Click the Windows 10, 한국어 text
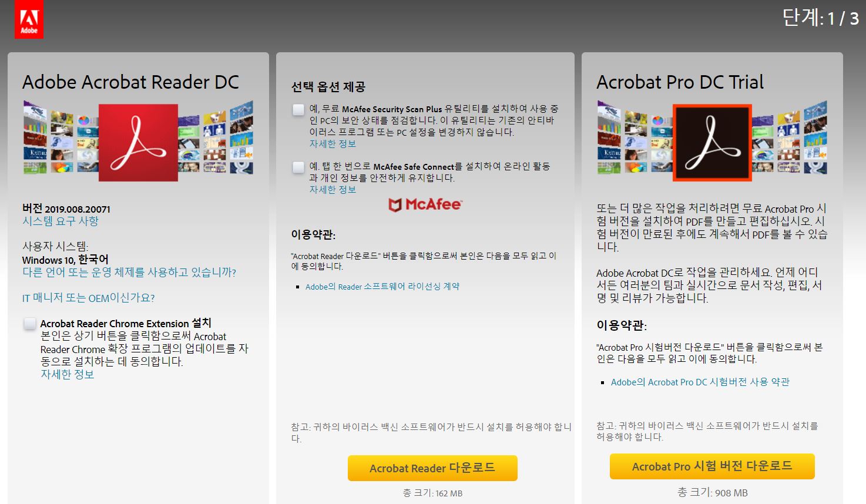This screenshot has width=866, height=504. 65,260
